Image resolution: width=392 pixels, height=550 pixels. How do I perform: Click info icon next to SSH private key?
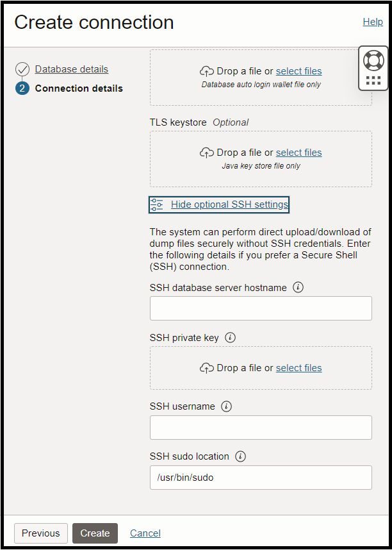[231, 338]
